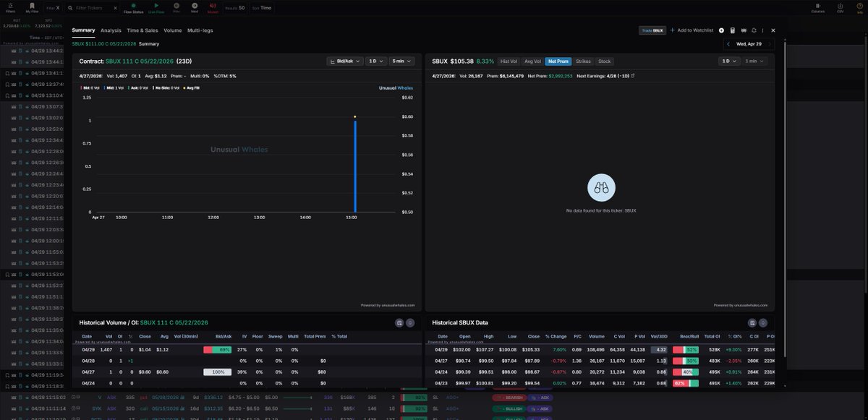Switch to the Analysis tab

[x=111, y=30]
